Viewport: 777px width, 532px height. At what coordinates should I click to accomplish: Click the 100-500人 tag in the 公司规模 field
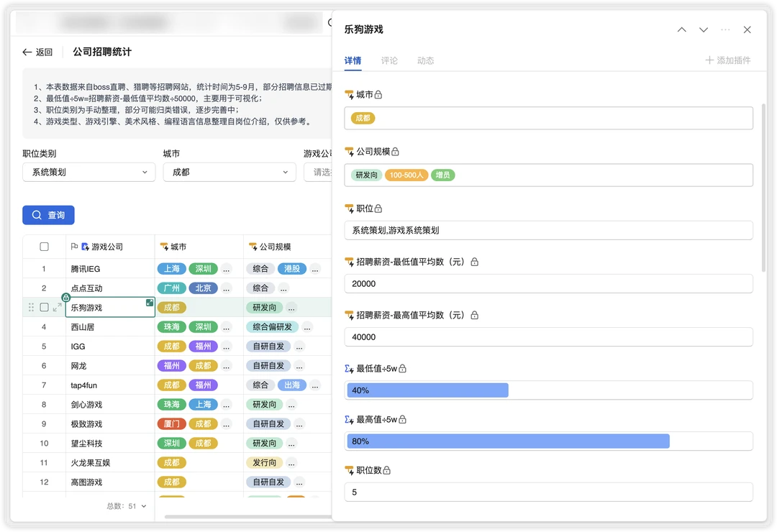click(406, 175)
